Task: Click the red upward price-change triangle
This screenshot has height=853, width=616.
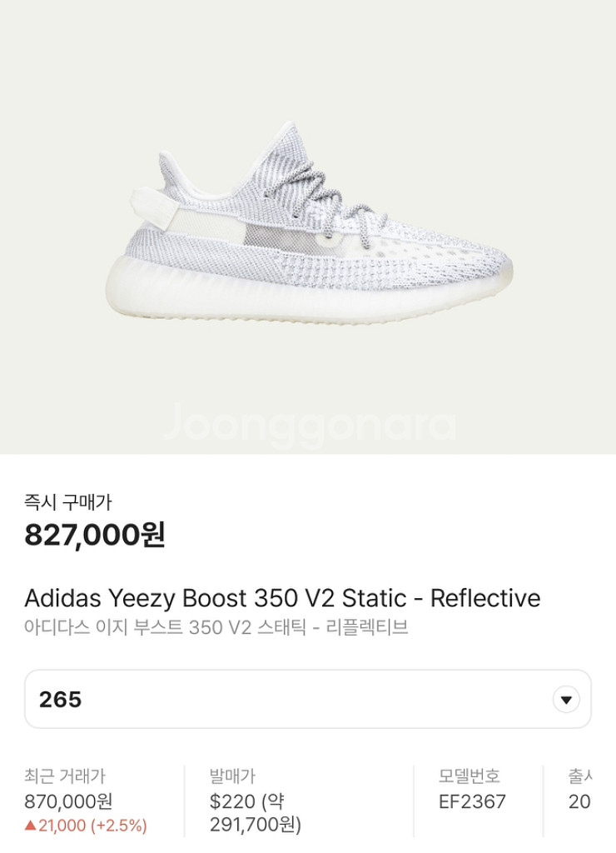Action: 30,826
